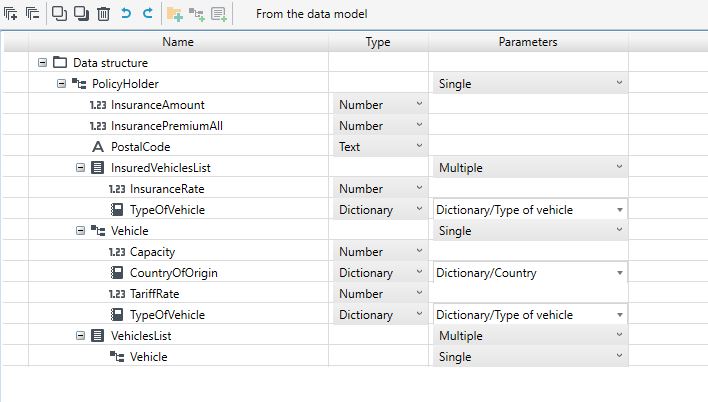Select the PolicyHolder row label
Screen dimensions: 708x402
click(126, 84)
